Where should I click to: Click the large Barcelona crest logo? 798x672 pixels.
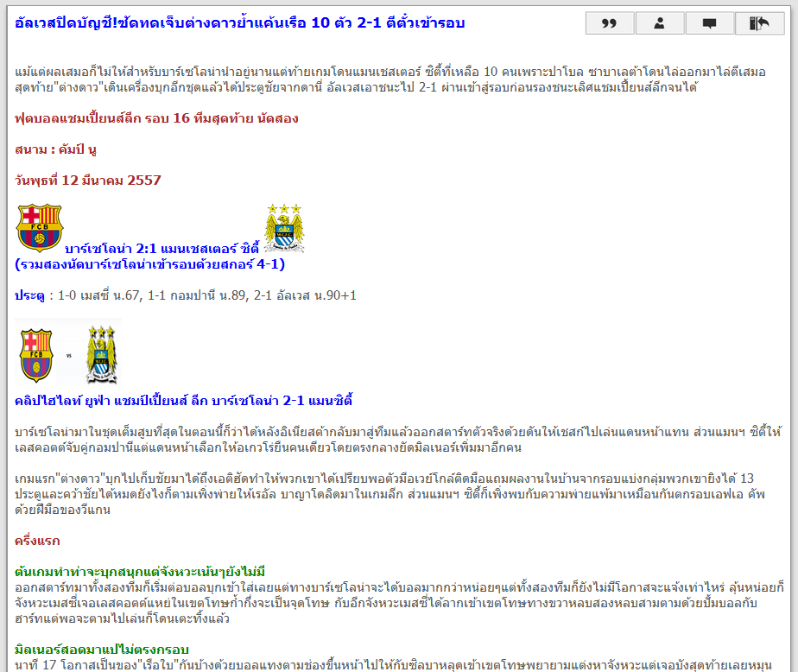tap(40, 227)
